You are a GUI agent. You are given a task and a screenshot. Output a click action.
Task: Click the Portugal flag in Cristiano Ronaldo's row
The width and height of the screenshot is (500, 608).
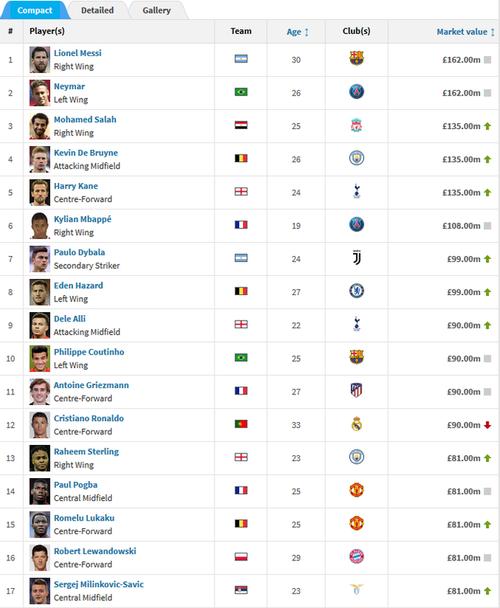pos(241,424)
